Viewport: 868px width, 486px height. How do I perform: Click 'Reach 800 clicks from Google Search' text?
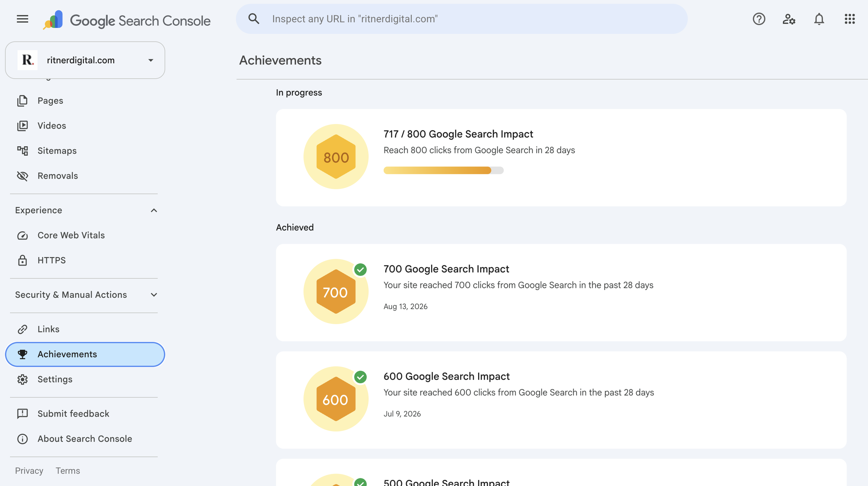pos(479,150)
